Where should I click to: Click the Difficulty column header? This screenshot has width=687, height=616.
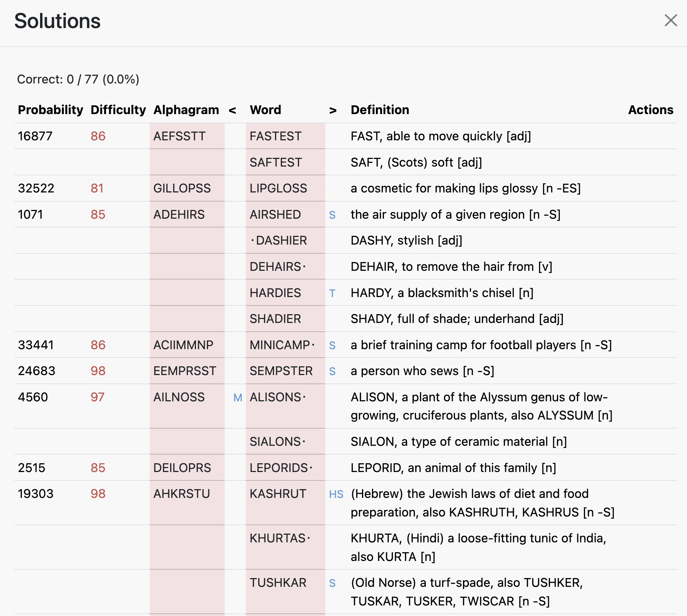118,110
